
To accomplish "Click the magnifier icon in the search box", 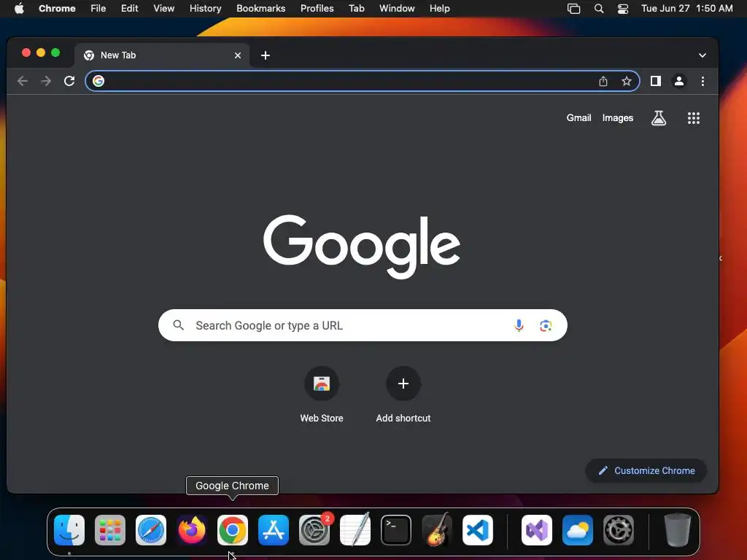I will [x=179, y=325].
